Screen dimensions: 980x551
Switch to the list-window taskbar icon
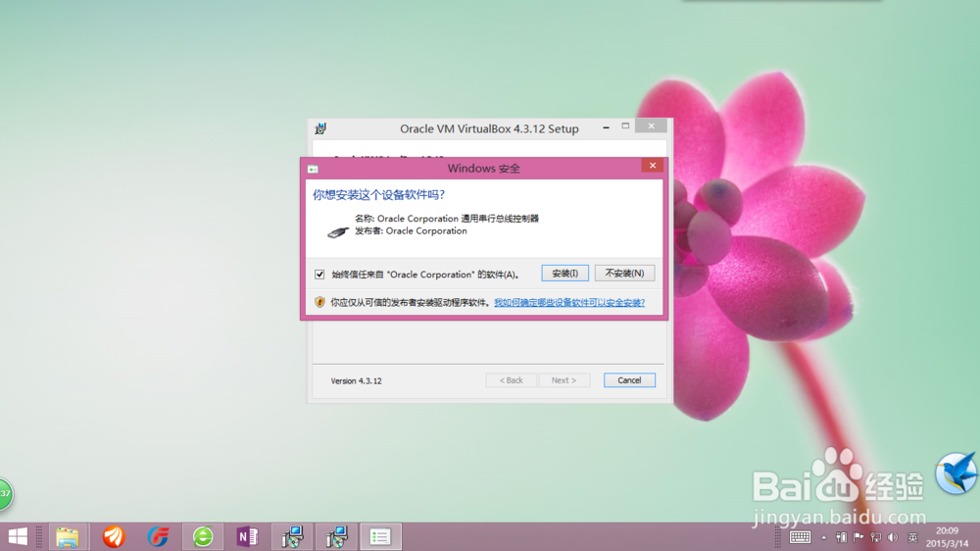point(380,536)
